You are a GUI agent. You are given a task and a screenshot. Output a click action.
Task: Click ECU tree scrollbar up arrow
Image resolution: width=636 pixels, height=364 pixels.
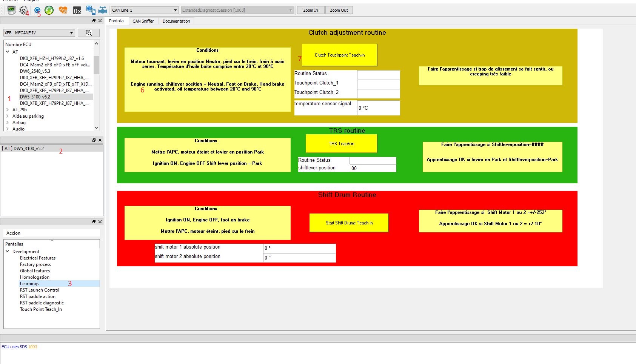click(x=97, y=43)
